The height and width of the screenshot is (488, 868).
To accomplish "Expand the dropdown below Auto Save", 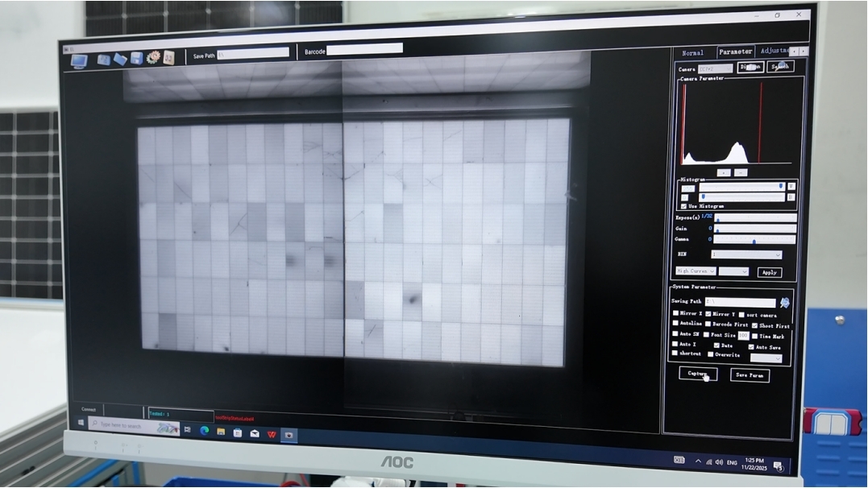I will [766, 358].
